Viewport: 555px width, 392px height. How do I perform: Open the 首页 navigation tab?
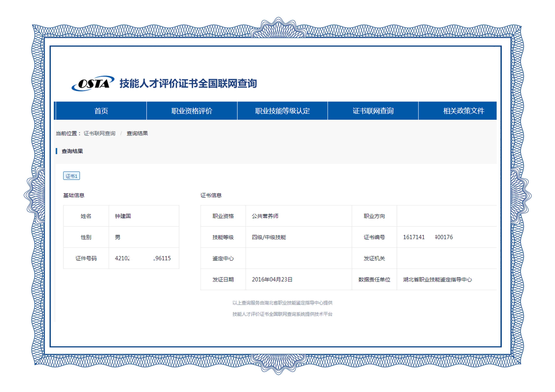[x=101, y=111]
